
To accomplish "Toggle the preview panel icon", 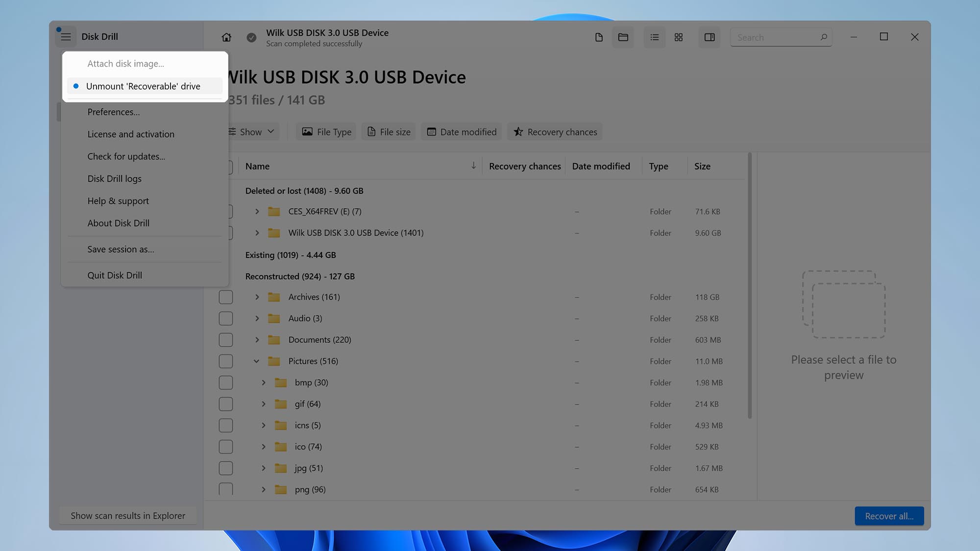I will 709,37.
